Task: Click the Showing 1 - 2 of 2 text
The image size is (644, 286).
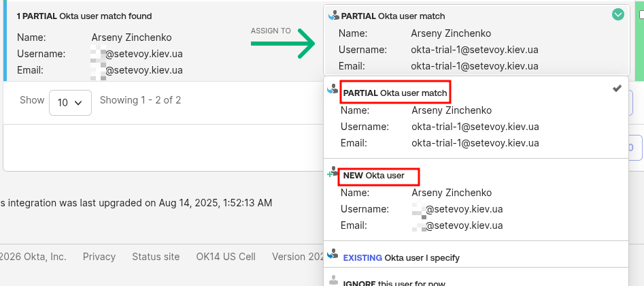Action: click(x=140, y=100)
